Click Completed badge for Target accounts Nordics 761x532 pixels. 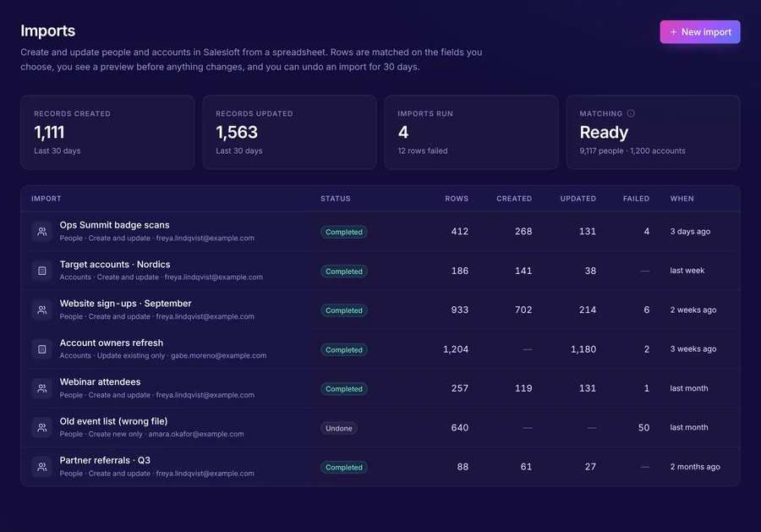343,271
